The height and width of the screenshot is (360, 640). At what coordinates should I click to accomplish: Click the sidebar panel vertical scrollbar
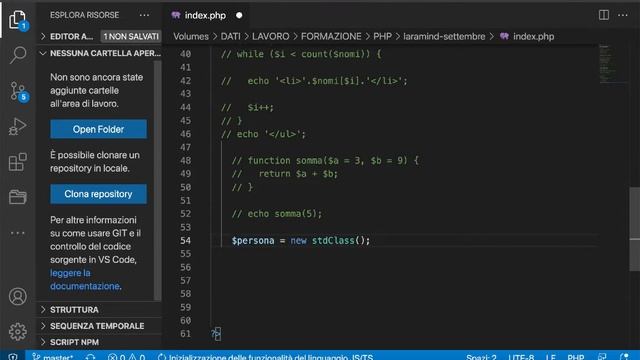tap(157, 180)
